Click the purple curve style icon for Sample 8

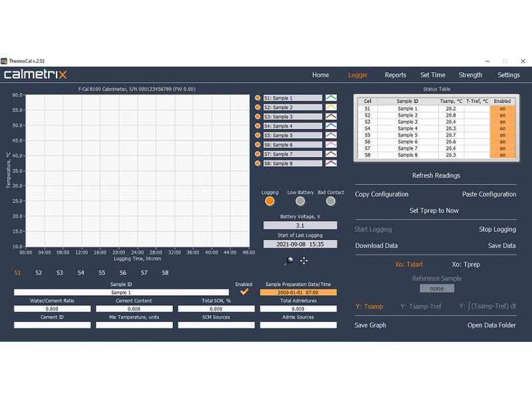point(331,162)
